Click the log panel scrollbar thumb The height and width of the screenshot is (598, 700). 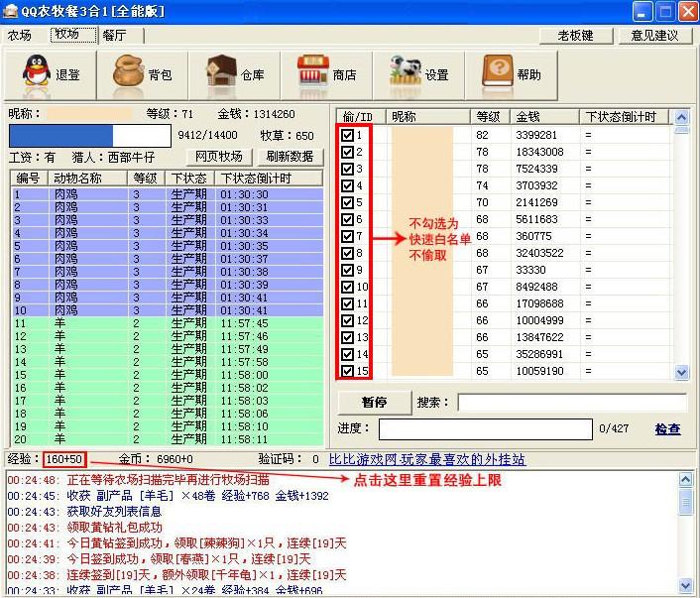686,503
